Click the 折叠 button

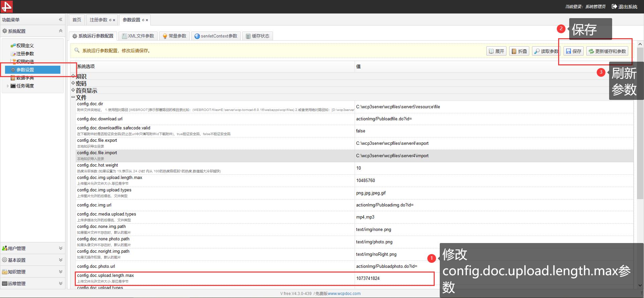point(519,51)
